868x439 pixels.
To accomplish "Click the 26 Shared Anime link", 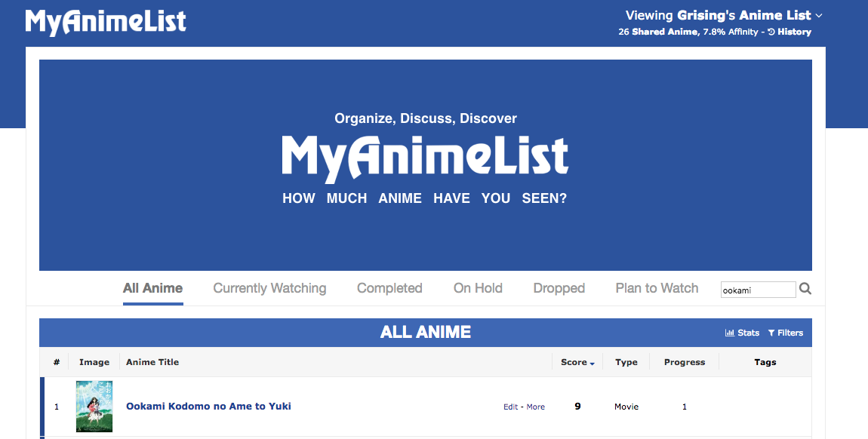I will point(657,32).
